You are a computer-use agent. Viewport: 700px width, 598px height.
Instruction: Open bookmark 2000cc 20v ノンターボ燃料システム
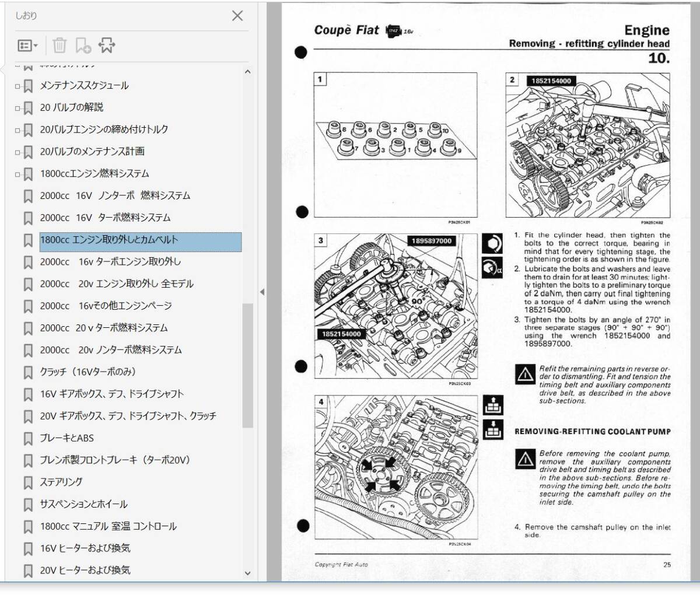pos(111,350)
